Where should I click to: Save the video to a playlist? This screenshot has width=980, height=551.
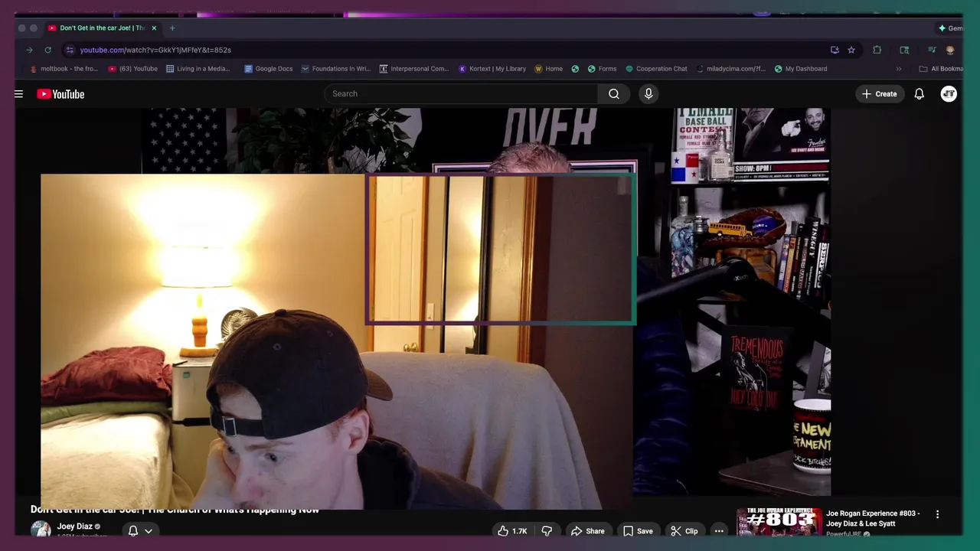click(x=638, y=531)
